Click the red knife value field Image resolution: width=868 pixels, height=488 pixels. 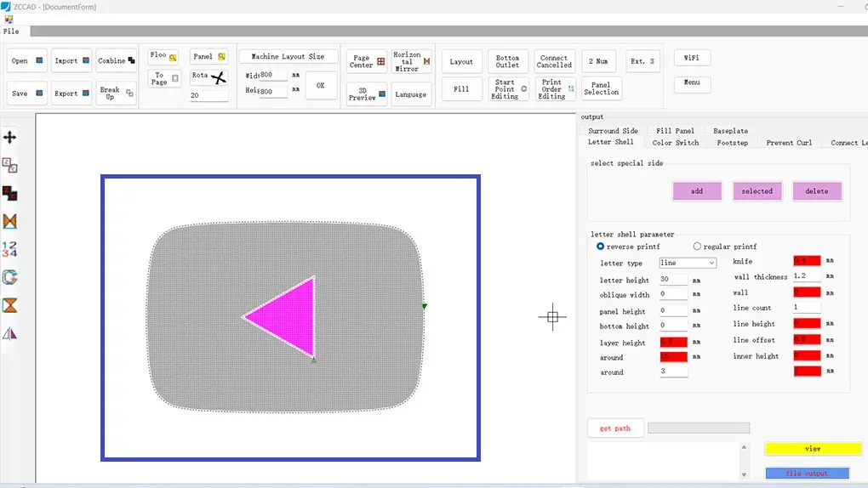807,261
